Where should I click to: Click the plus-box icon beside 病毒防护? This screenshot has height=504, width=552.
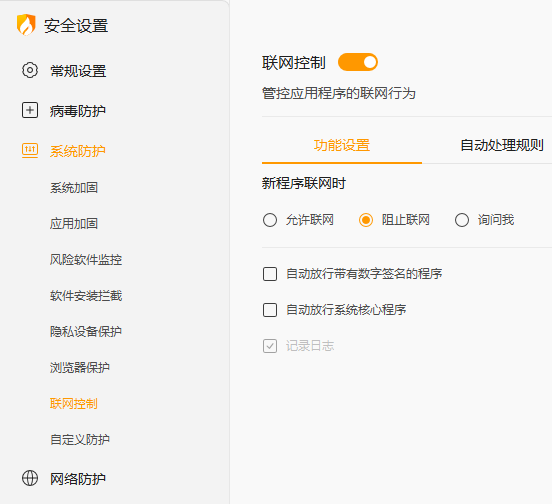(30, 111)
